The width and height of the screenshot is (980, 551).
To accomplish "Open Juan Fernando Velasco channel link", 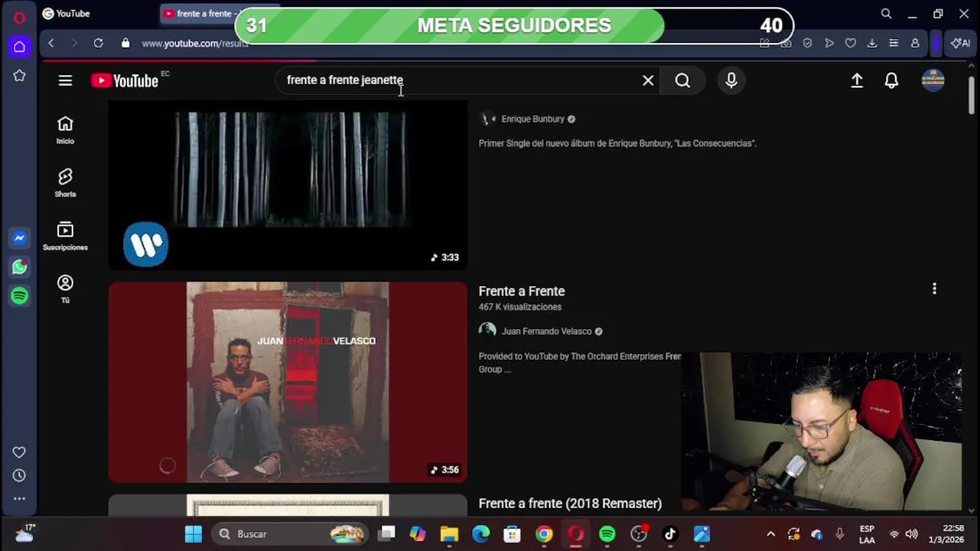I will click(x=546, y=331).
